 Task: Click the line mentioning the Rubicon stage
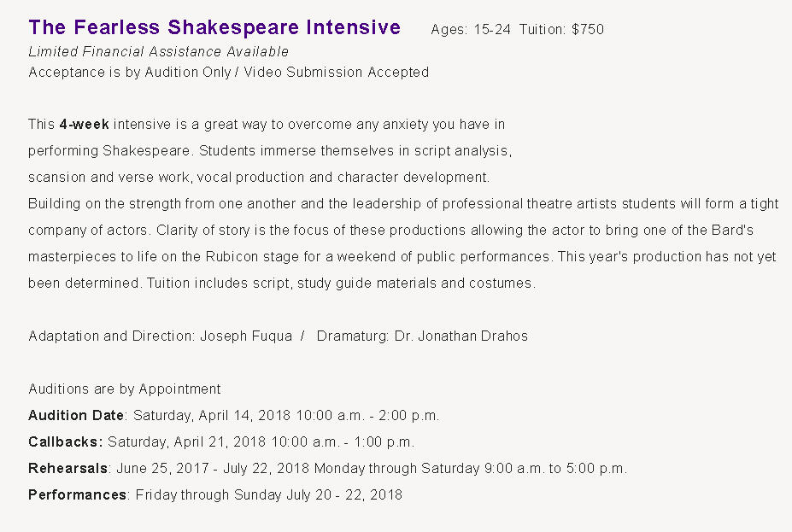402,257
